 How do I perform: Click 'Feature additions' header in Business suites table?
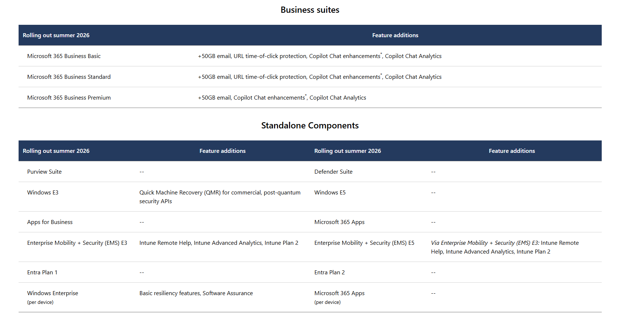(395, 35)
